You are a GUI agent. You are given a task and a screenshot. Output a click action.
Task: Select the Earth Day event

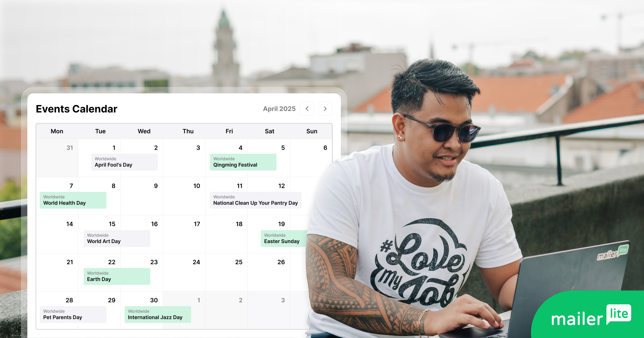(x=116, y=276)
